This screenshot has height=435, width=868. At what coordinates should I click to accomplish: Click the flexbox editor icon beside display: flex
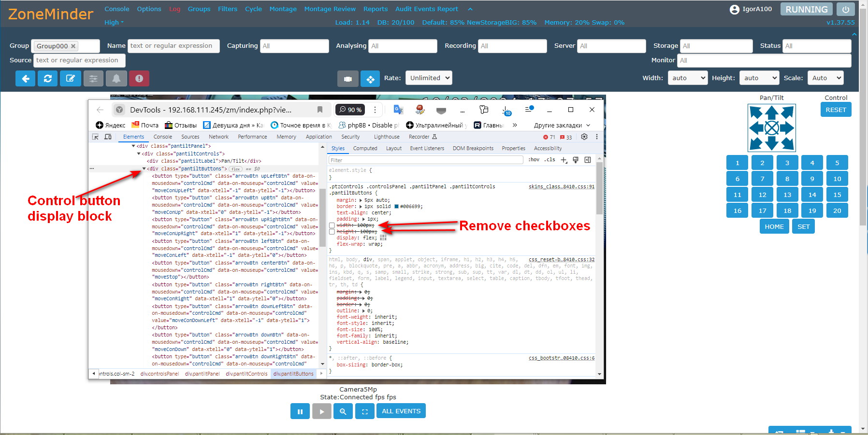pyautogui.click(x=383, y=238)
